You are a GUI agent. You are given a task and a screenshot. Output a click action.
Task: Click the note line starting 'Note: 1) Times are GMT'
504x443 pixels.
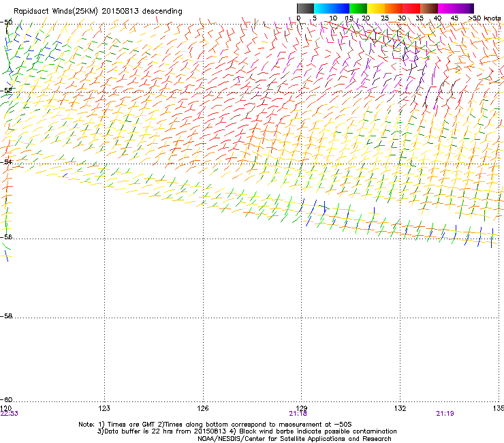[215, 425]
